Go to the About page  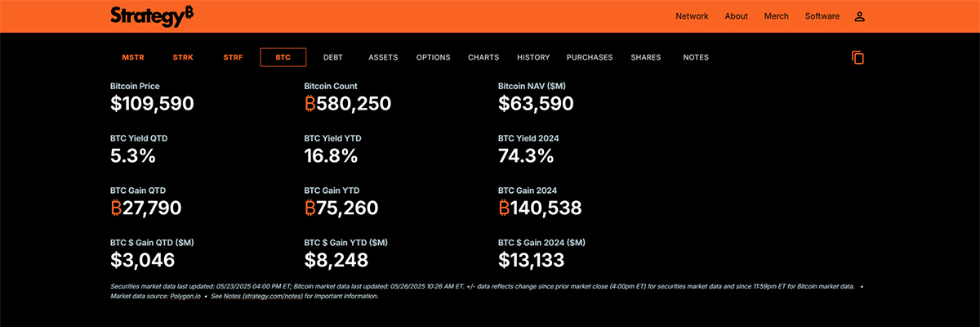(x=736, y=16)
